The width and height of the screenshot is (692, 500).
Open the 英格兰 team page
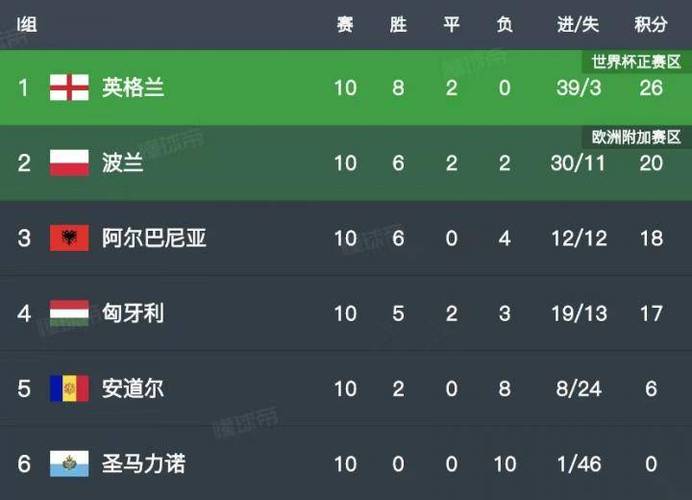point(133,87)
